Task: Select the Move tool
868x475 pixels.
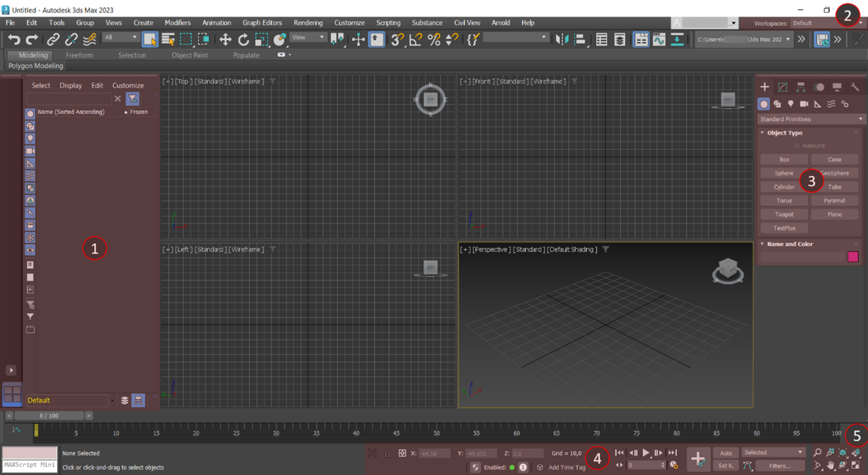Action: coord(225,39)
